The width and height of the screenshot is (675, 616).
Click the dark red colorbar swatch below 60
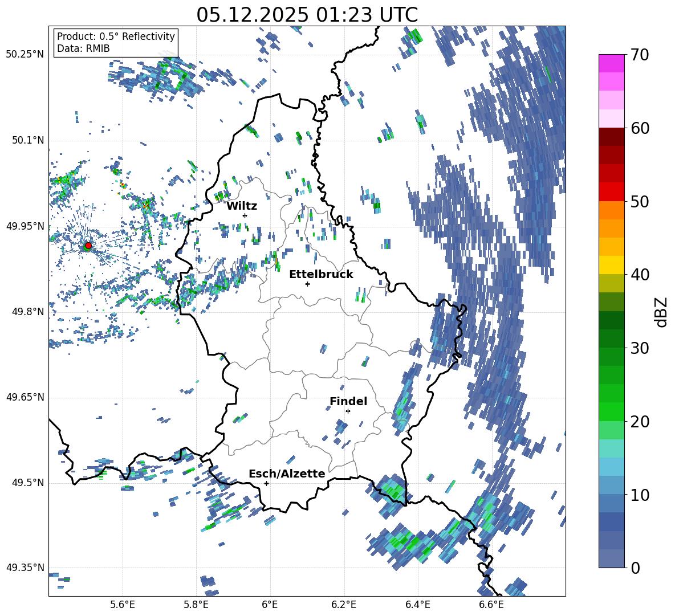(x=611, y=137)
